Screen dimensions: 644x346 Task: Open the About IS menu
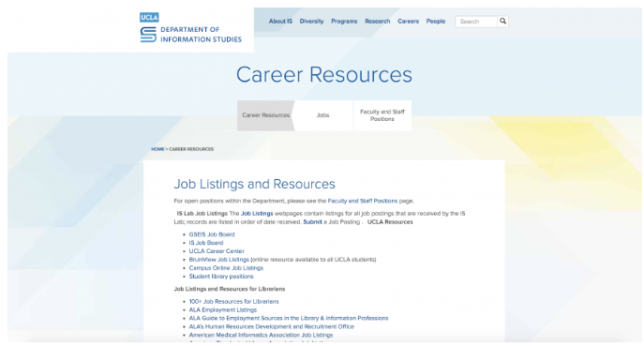[280, 21]
